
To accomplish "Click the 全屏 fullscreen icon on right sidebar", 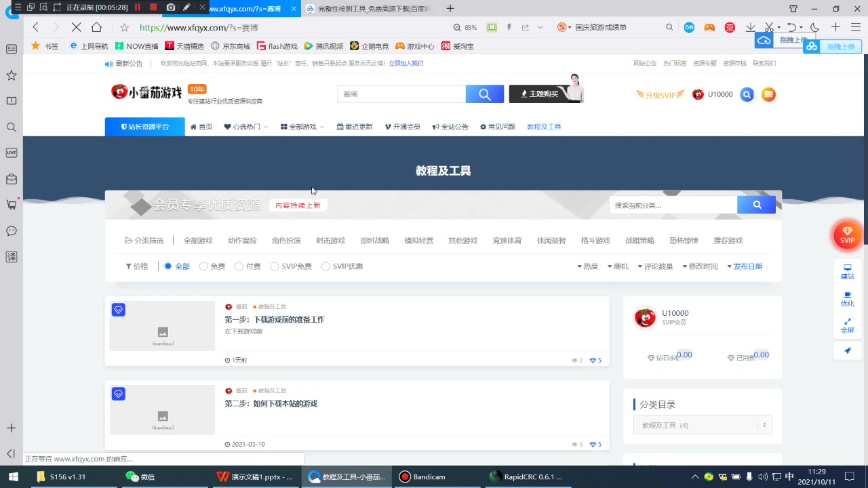I will pyautogui.click(x=847, y=326).
